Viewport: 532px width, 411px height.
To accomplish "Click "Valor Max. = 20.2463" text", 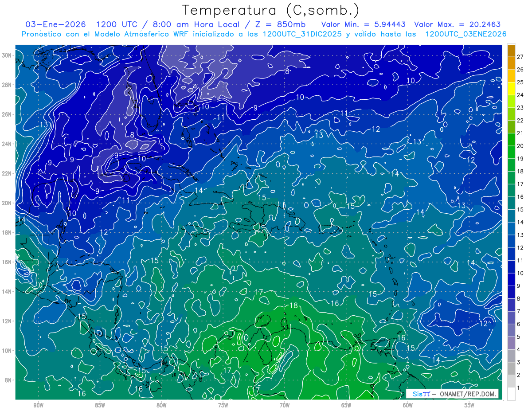I will click(458, 24).
